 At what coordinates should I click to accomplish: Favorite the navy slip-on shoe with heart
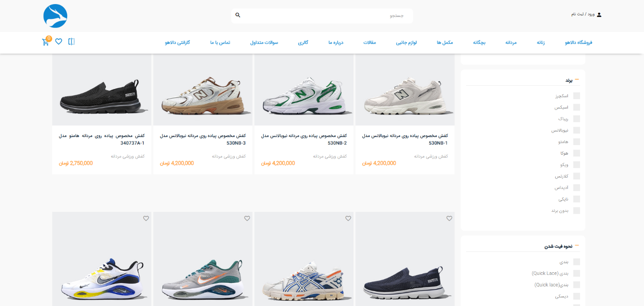(x=449, y=218)
